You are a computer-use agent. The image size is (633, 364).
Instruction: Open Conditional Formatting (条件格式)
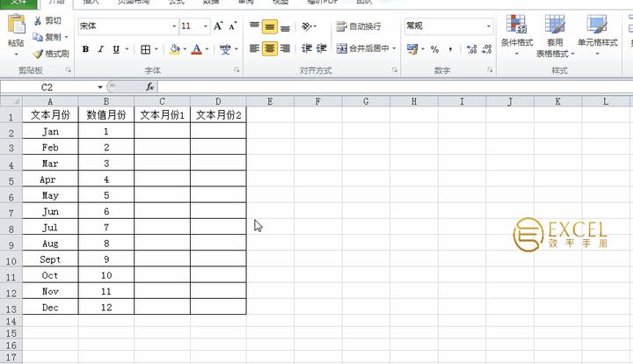[x=516, y=34]
